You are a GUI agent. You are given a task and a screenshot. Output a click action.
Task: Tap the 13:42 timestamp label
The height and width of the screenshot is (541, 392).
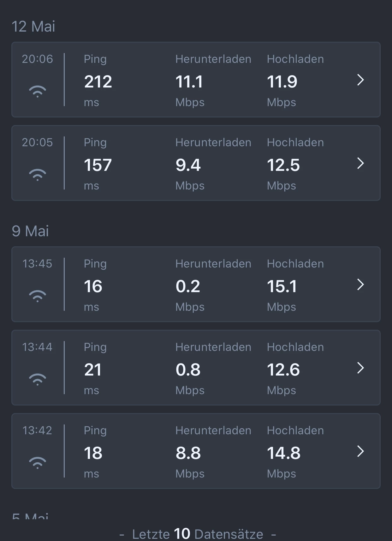(37, 430)
